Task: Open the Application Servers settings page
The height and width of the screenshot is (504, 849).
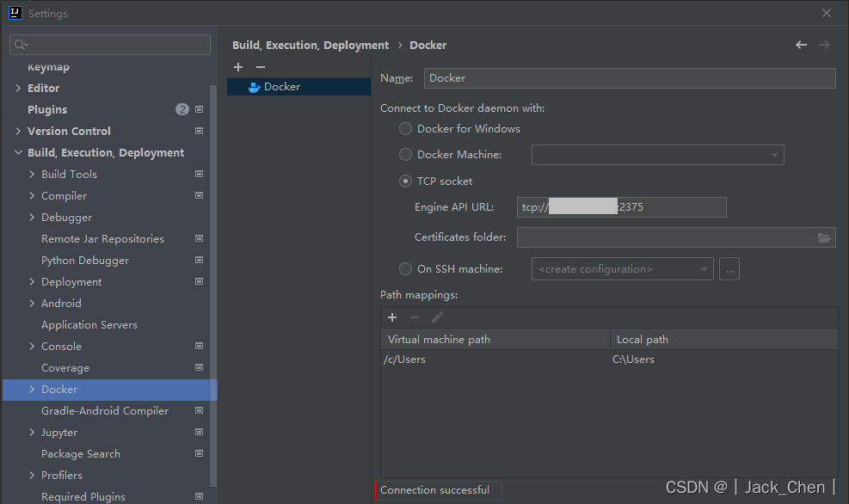Action: pos(89,325)
